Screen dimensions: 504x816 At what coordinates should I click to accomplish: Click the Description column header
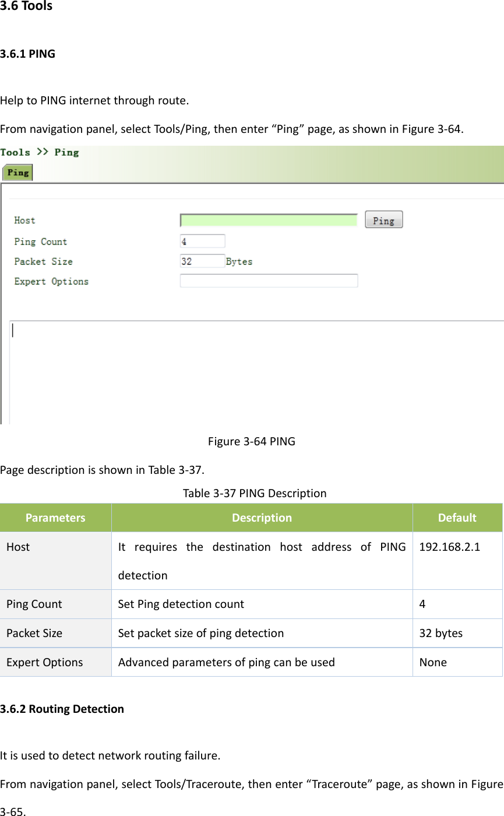click(261, 518)
